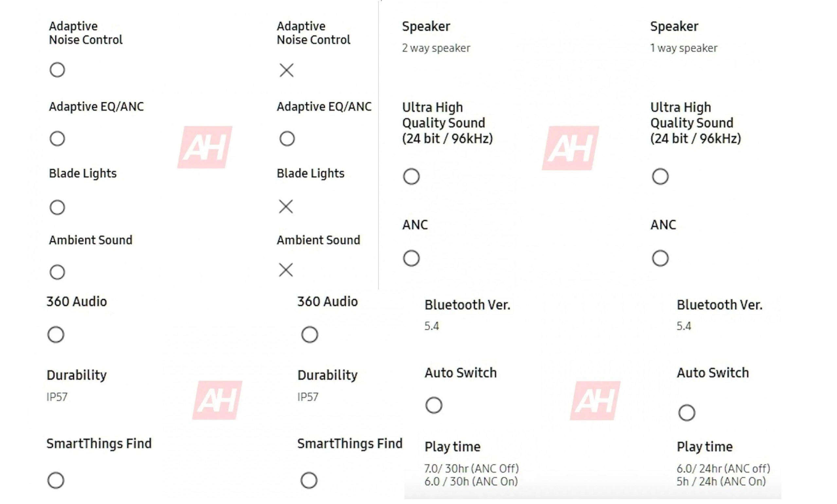Viewport: 837px width, 504px height.
Task: Click the AH watermark logo beside Blade Lights
Action: pyautogui.click(x=205, y=147)
